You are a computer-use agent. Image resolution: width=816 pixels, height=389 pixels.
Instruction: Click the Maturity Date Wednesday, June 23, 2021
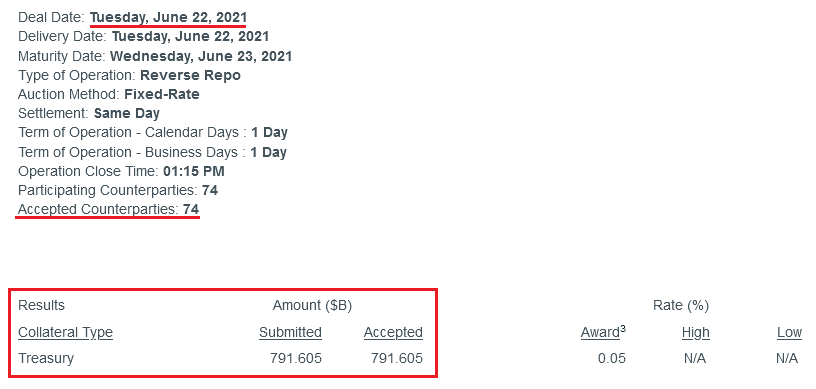[201, 56]
